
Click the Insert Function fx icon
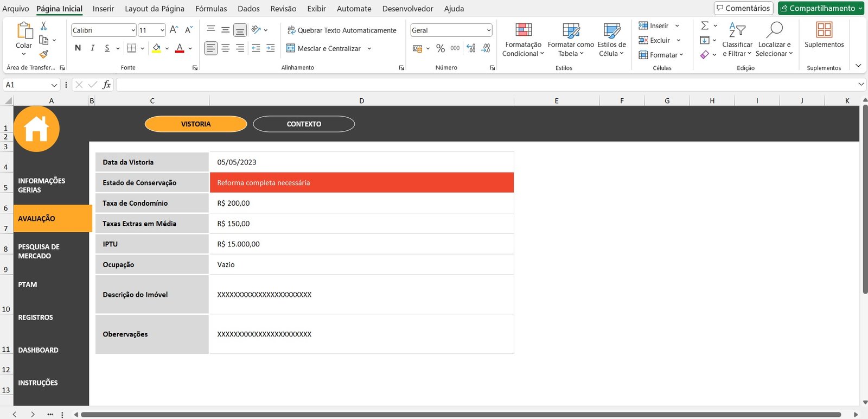tap(106, 85)
